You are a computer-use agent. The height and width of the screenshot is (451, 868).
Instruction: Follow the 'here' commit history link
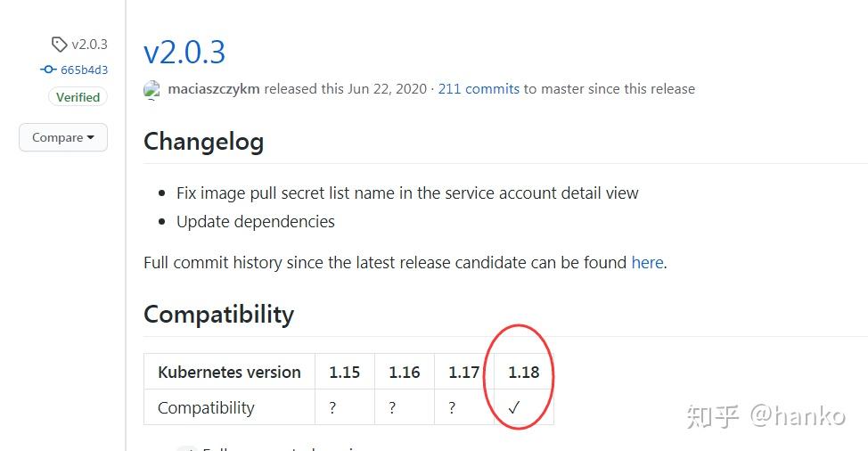[647, 263]
